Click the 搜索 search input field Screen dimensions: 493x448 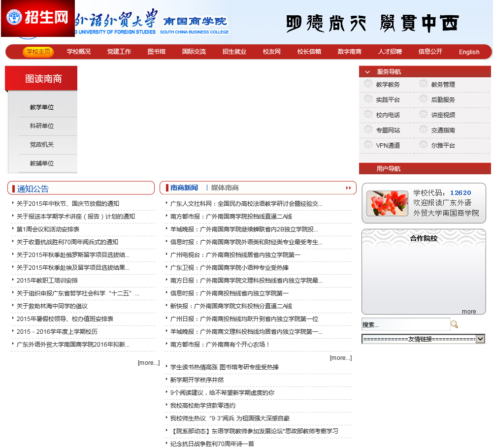[406, 324]
